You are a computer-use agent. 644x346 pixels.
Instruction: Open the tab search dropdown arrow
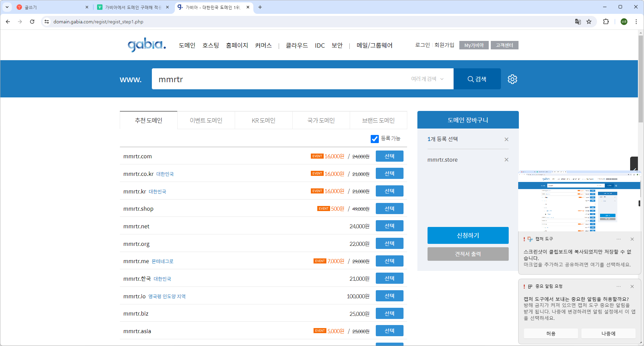(7, 7)
